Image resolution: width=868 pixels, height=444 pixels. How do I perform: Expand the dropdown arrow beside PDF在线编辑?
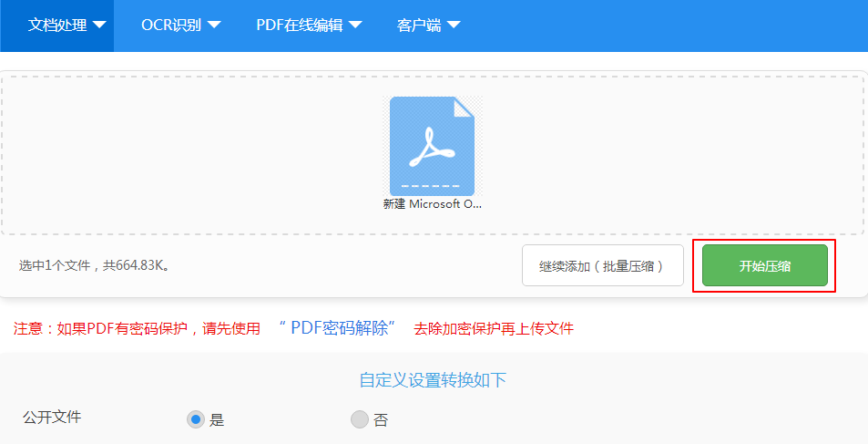(355, 26)
